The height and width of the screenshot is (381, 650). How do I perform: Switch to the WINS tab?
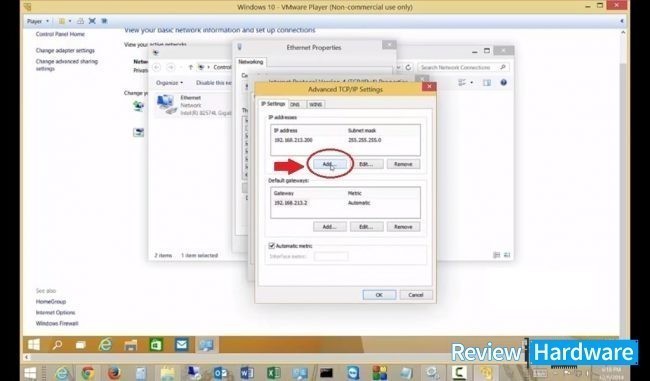click(315, 104)
